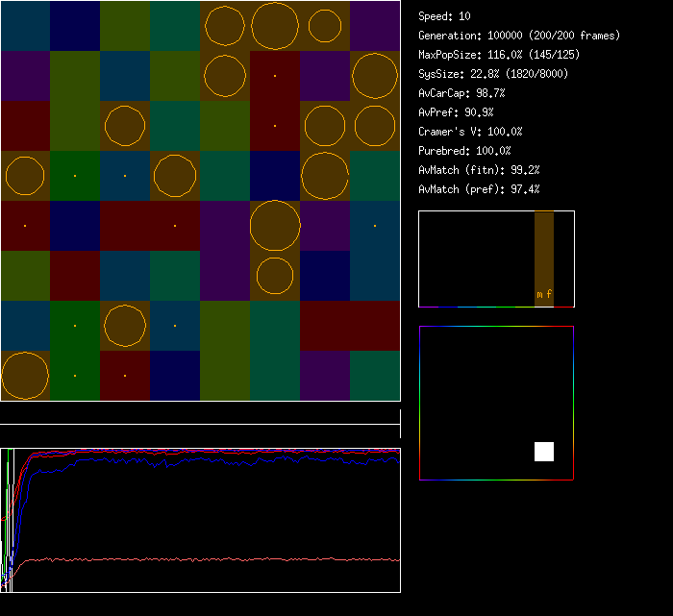673x616 pixels.
Task: Select the Purebred percentage line
Action: click(464, 151)
